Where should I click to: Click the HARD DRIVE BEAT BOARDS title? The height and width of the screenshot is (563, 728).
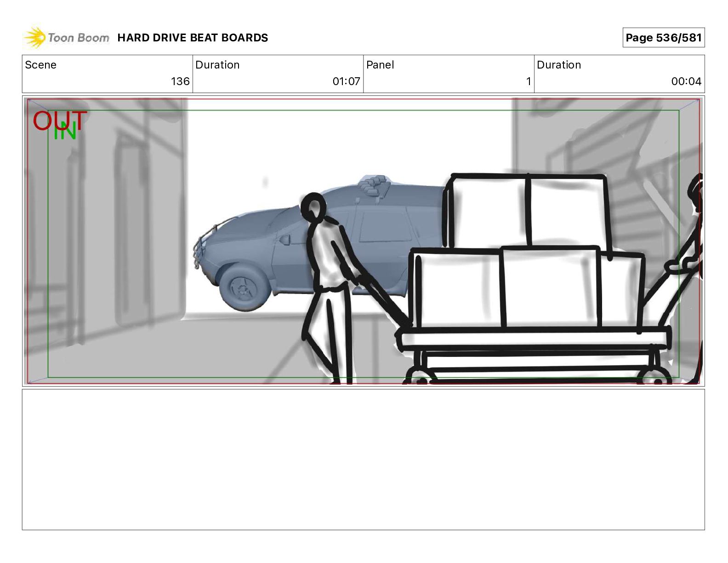pyautogui.click(x=193, y=38)
